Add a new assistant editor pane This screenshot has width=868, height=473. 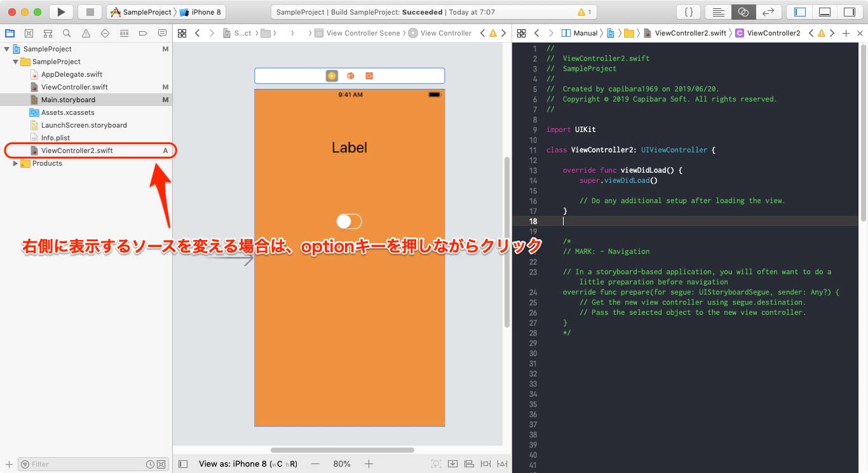[846, 33]
